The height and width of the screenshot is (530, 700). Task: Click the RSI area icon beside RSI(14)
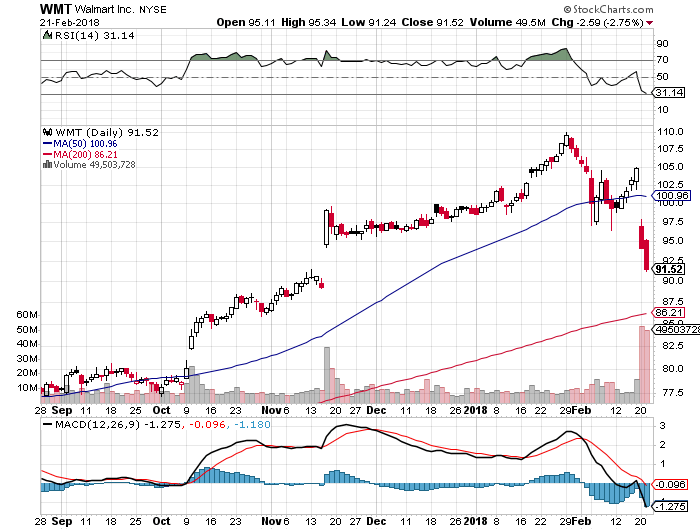tap(47, 35)
